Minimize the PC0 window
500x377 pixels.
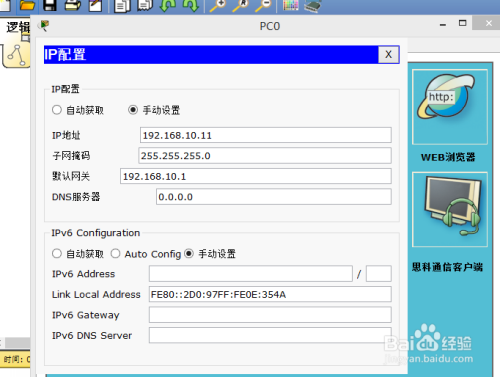click(x=443, y=24)
